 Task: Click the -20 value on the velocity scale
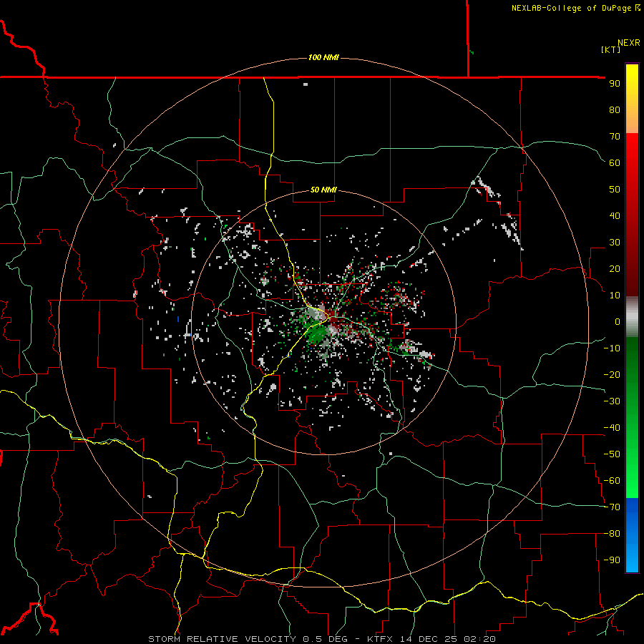pyautogui.click(x=612, y=374)
